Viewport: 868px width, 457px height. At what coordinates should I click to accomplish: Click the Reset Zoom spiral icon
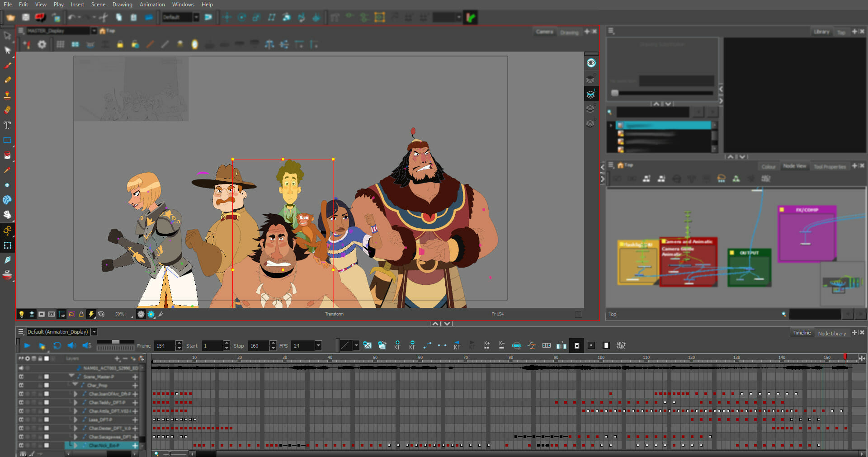pyautogui.click(x=101, y=314)
